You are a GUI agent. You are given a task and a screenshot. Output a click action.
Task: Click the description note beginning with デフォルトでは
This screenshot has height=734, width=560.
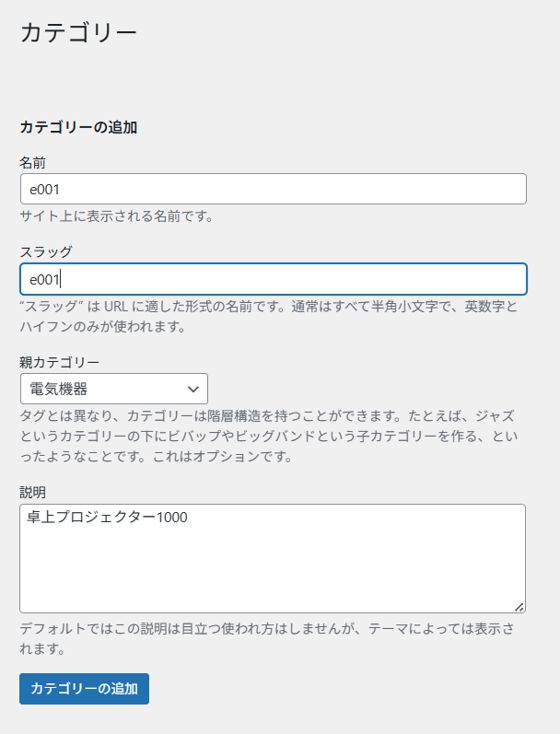tap(267, 638)
